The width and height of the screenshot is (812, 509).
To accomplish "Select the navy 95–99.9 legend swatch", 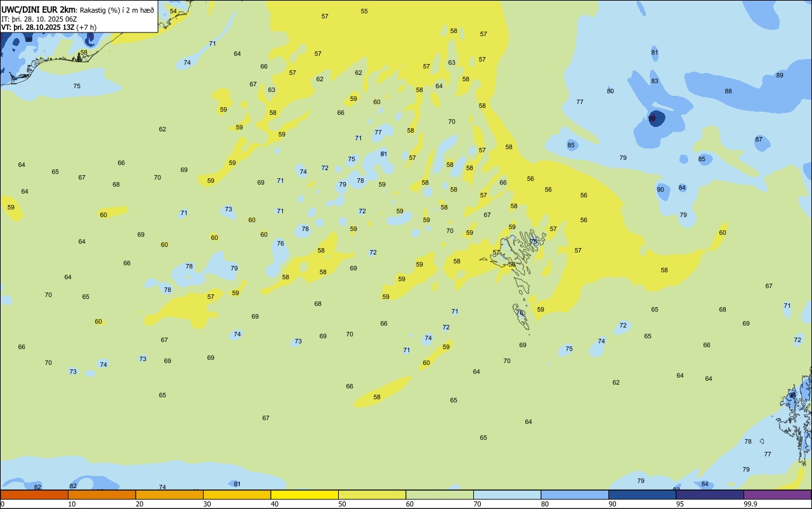I will click(x=710, y=494).
